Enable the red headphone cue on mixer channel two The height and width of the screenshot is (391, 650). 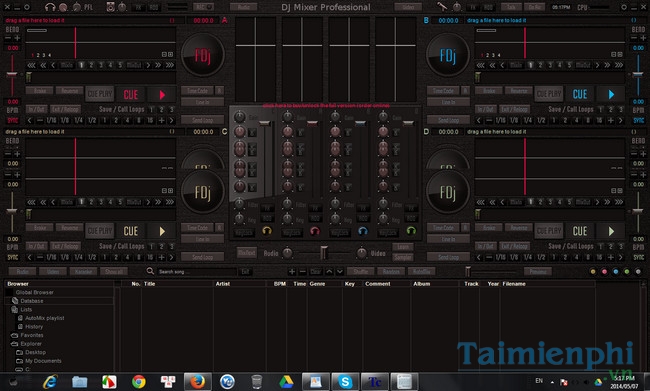pos(315,231)
